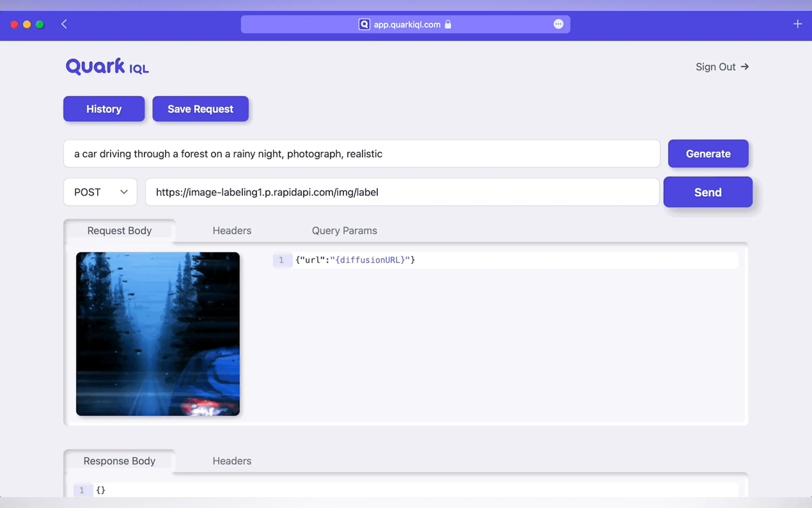Open the History button

(104, 109)
